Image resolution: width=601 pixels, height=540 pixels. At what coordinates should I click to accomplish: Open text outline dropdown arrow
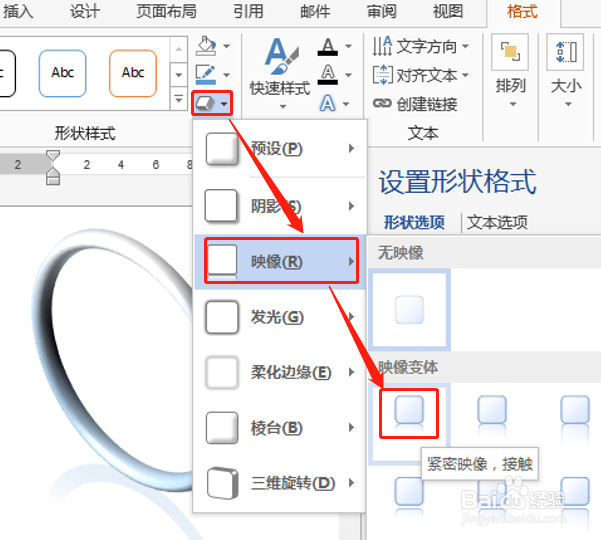click(x=348, y=75)
